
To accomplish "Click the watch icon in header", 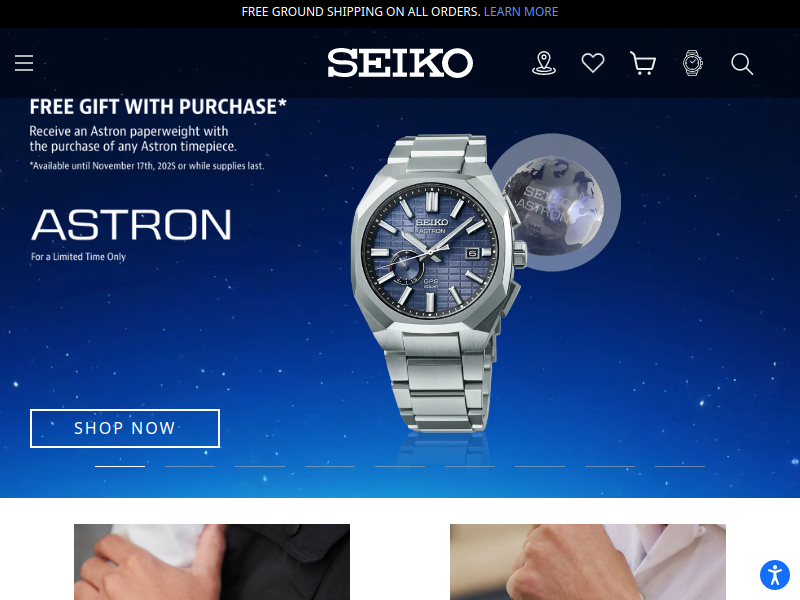I will tap(692, 63).
